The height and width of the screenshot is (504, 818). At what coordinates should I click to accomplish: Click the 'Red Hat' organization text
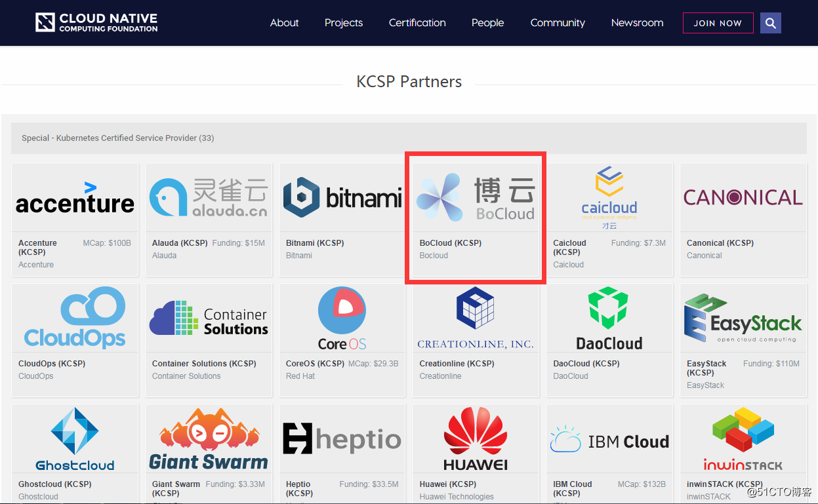coord(300,376)
